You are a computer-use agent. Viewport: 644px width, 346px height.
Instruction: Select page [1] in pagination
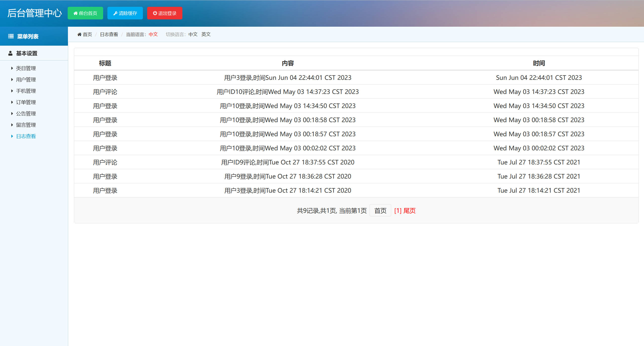coord(397,211)
